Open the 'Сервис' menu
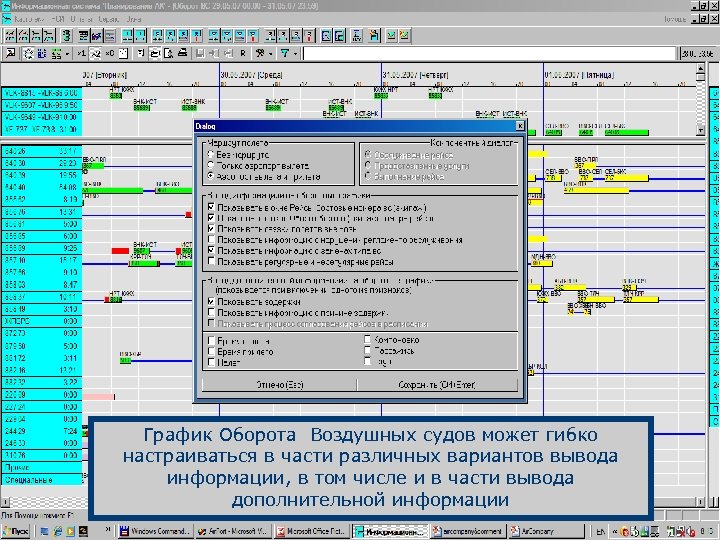 point(109,19)
